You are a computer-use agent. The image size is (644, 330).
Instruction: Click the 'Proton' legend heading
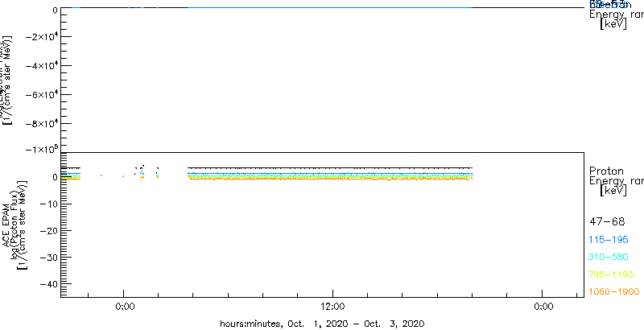[606, 171]
